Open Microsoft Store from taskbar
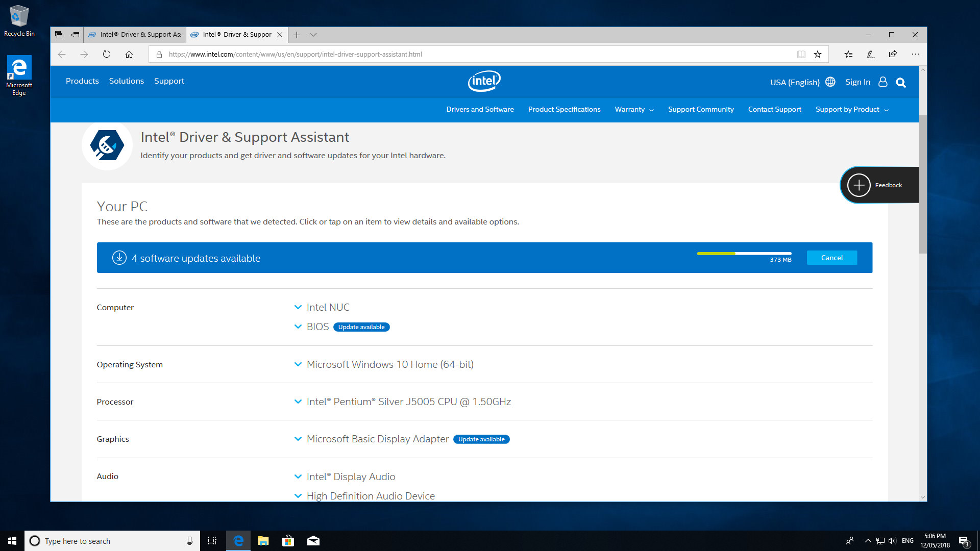This screenshot has height=551, width=980. point(288,541)
